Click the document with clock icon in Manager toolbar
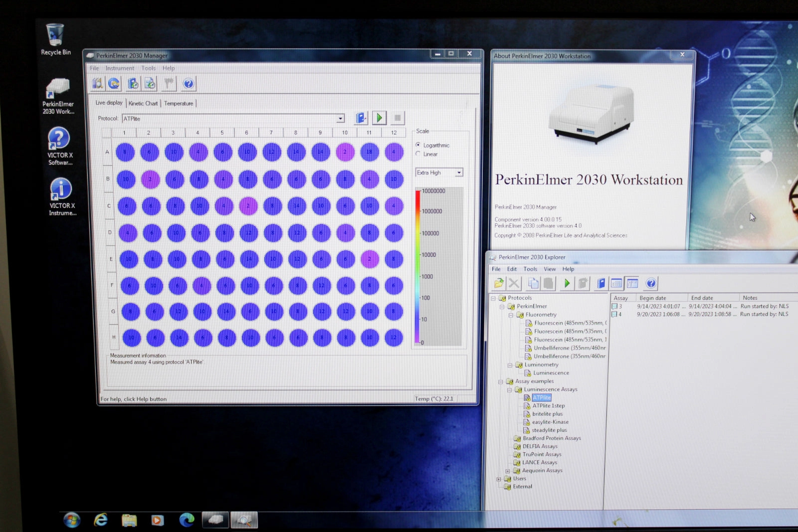This screenshot has height=532, width=798. click(150, 83)
